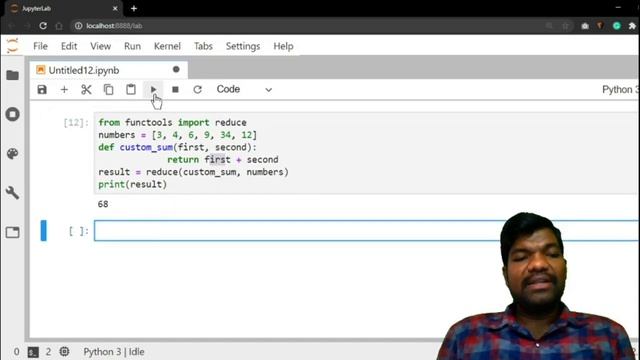Click the JupyterLab logo icon
The image size is (640, 360).
[x=13, y=46]
